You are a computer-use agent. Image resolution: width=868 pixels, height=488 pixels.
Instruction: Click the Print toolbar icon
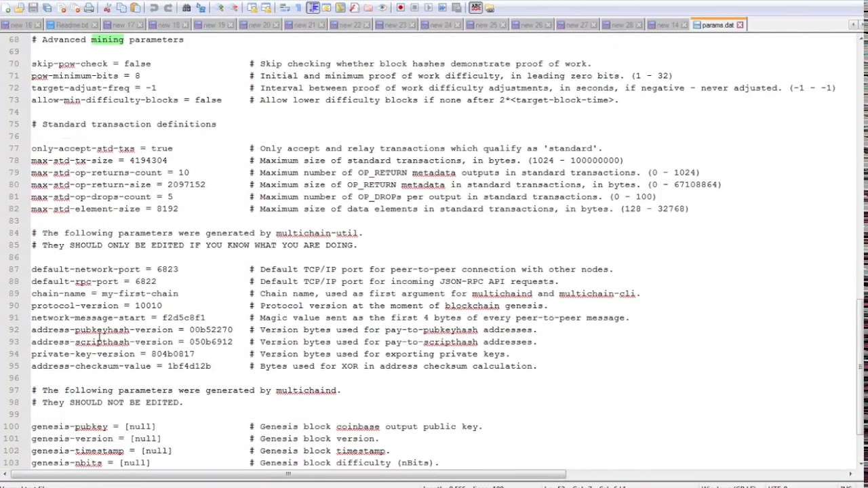pyautogui.click(x=89, y=8)
